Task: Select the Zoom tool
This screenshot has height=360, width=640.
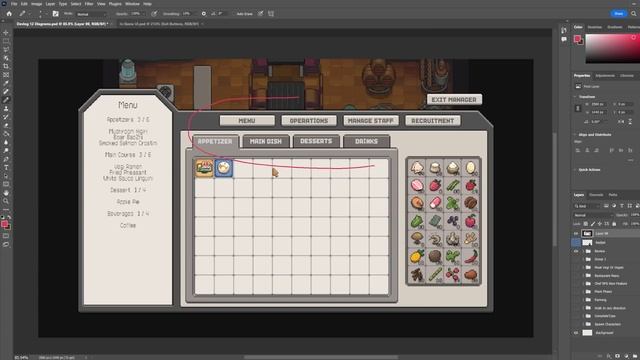Action: pyautogui.click(x=6, y=201)
